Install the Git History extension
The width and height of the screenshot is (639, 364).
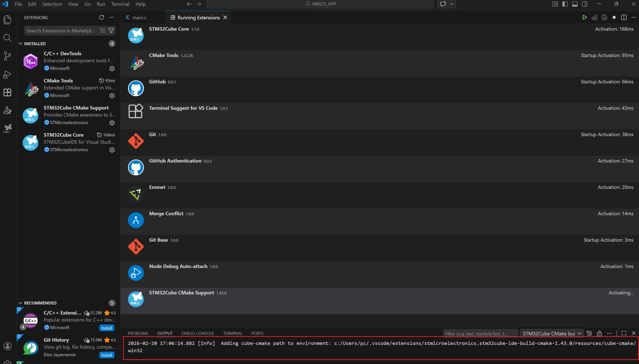point(107,355)
